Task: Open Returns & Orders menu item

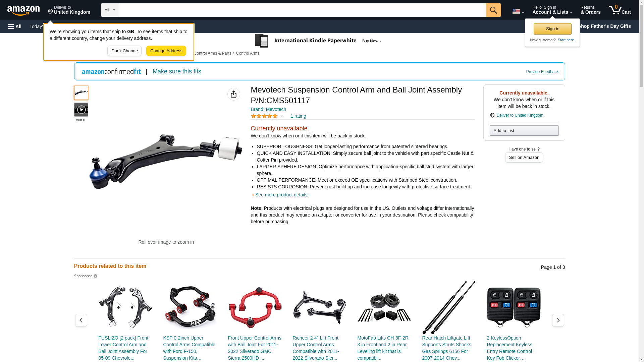Action: pyautogui.click(x=591, y=10)
